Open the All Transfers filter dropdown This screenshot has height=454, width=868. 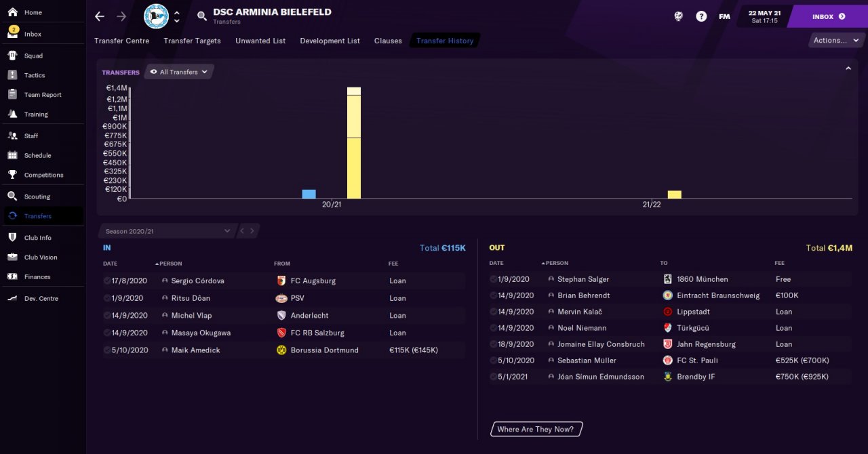tap(179, 72)
